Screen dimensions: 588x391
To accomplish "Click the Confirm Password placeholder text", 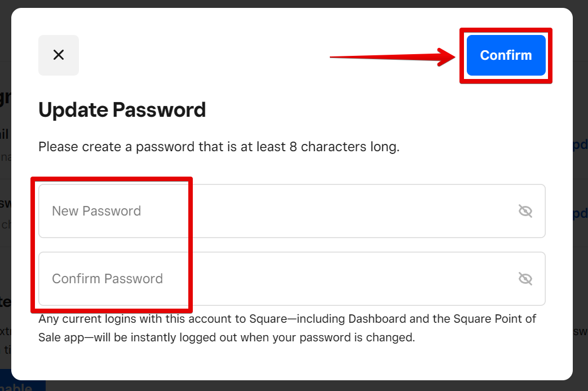I will pyautogui.click(x=107, y=279).
